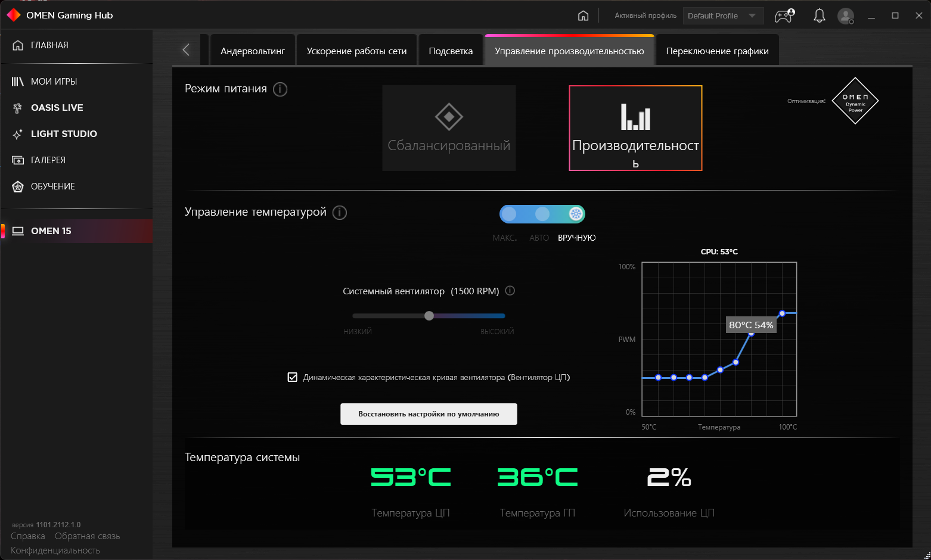
Task: Open the Справка link
Action: [28, 536]
